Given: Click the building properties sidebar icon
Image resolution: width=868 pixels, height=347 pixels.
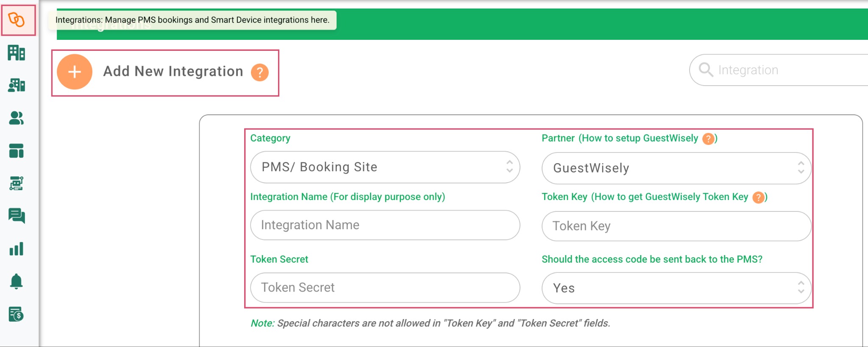Looking at the screenshot, I should coord(17,53).
